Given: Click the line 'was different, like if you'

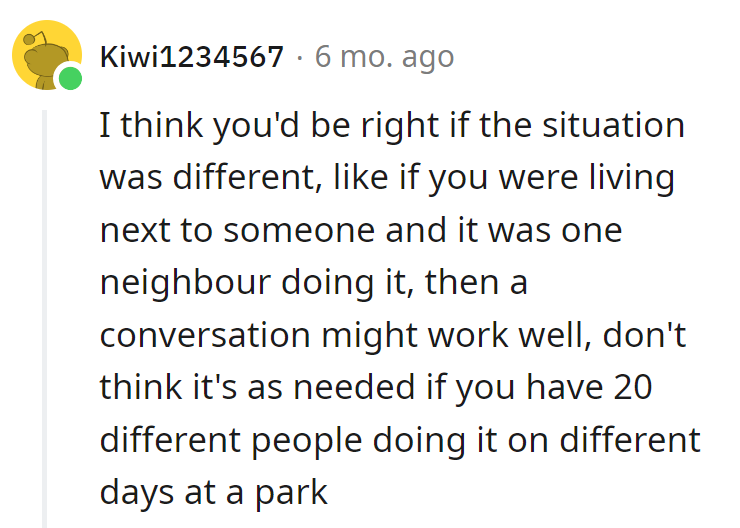Looking at the screenshot, I should pyautogui.click(x=387, y=178).
